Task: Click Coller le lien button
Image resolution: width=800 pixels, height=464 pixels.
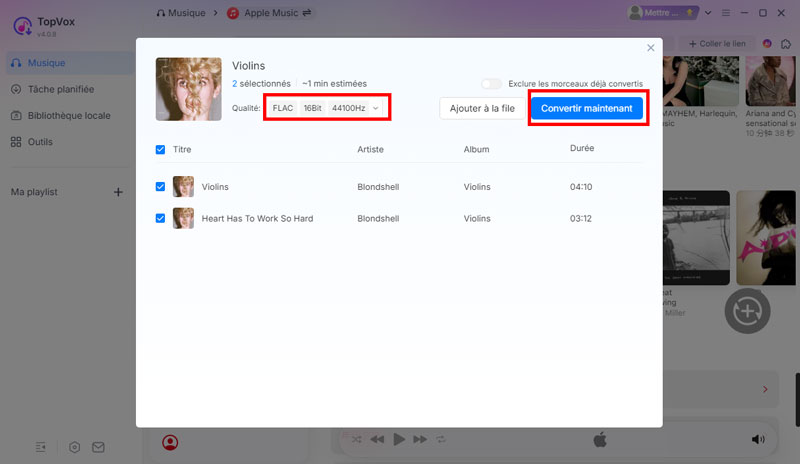Action: tap(717, 44)
